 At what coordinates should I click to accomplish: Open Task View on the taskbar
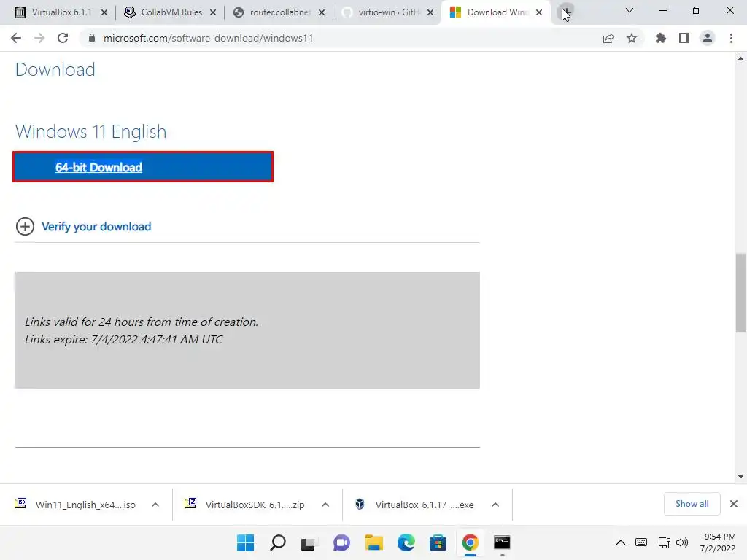(309, 542)
